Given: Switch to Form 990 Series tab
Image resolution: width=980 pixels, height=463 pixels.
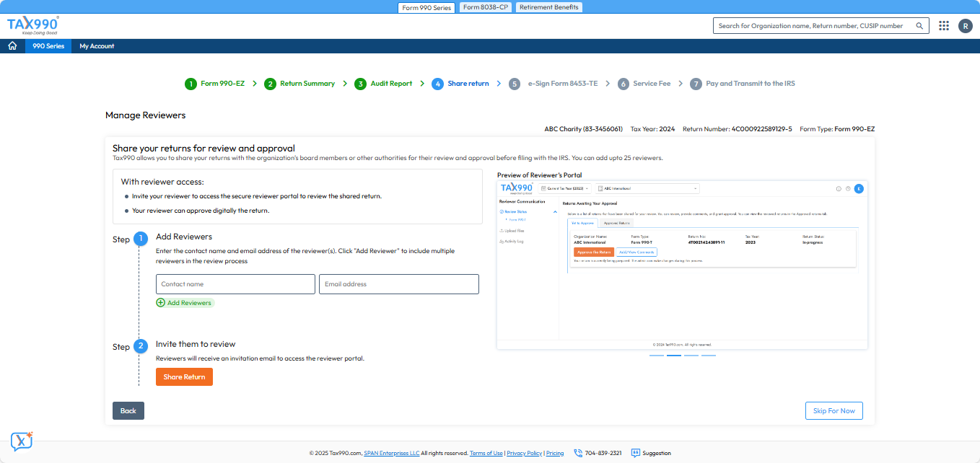Looking at the screenshot, I should [426, 7].
